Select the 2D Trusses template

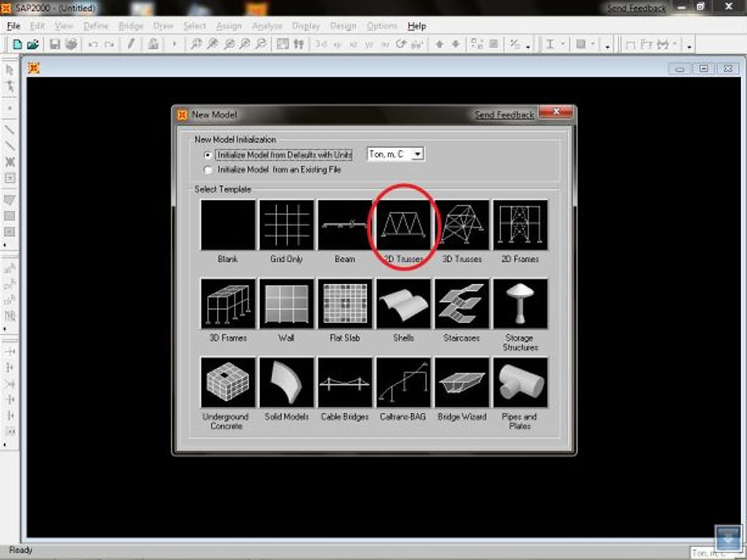pos(403,225)
